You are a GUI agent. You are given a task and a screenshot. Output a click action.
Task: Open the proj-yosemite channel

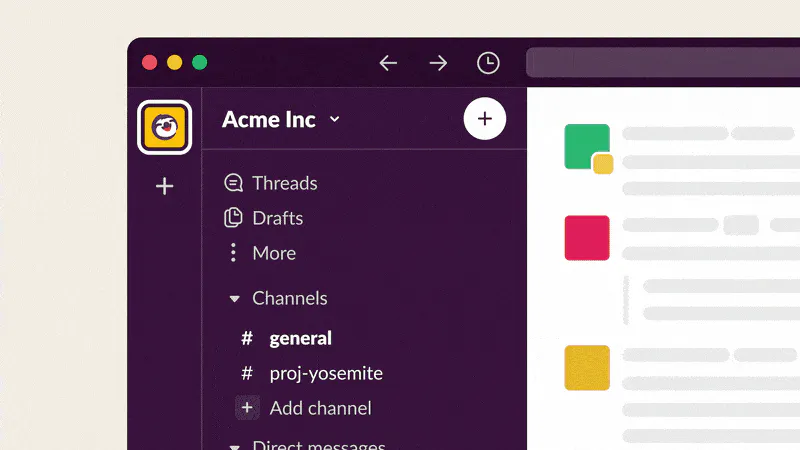[312, 373]
